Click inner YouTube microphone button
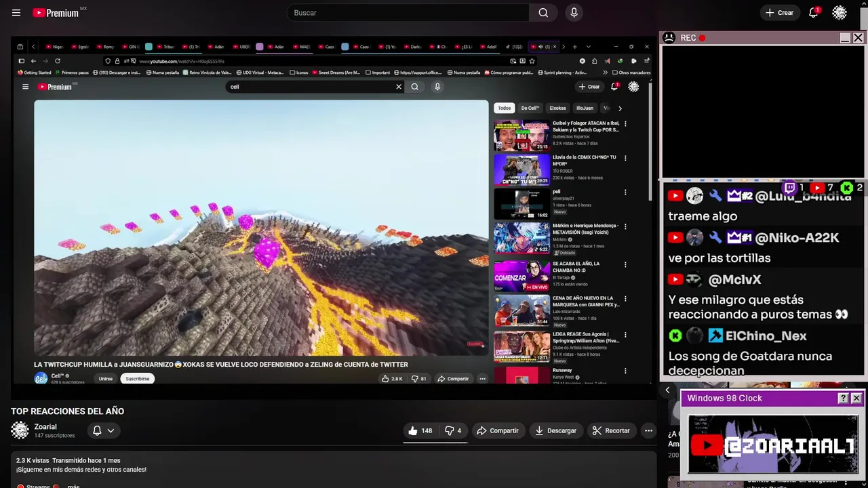 [x=437, y=87]
